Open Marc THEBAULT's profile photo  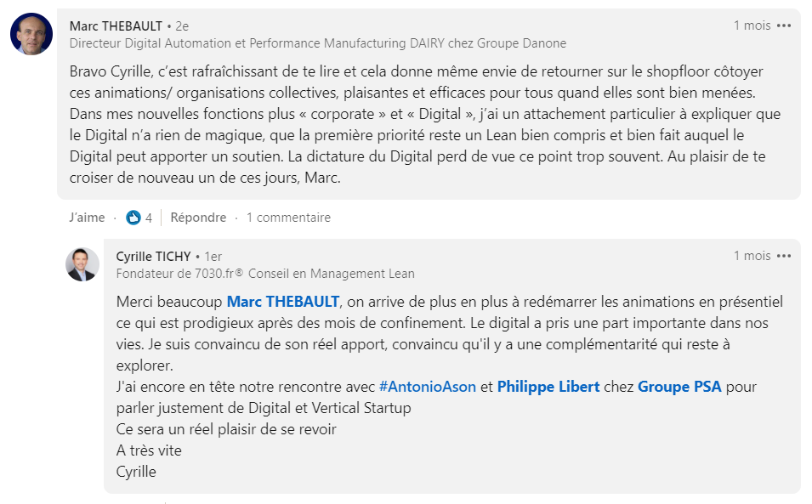pyautogui.click(x=31, y=34)
